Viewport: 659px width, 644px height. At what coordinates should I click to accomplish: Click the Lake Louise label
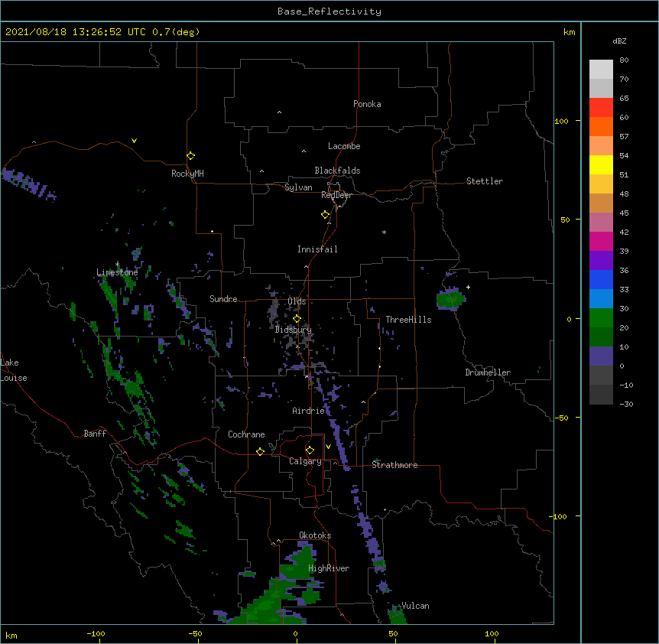pyautogui.click(x=14, y=370)
